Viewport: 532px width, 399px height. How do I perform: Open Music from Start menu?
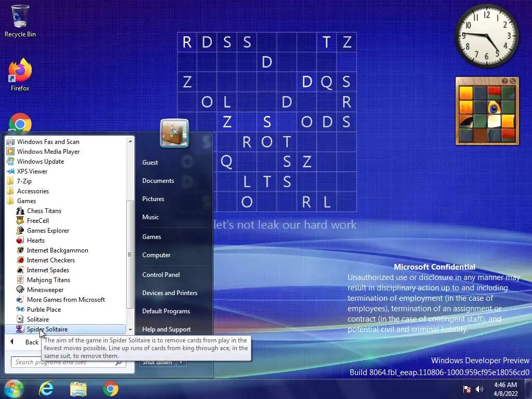click(x=151, y=217)
